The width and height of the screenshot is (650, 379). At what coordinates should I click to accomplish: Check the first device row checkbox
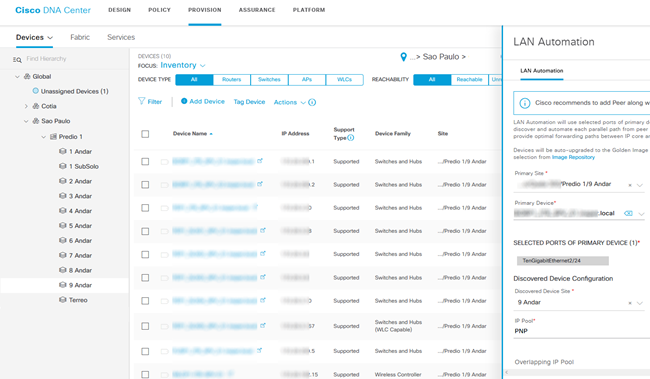tap(145, 161)
